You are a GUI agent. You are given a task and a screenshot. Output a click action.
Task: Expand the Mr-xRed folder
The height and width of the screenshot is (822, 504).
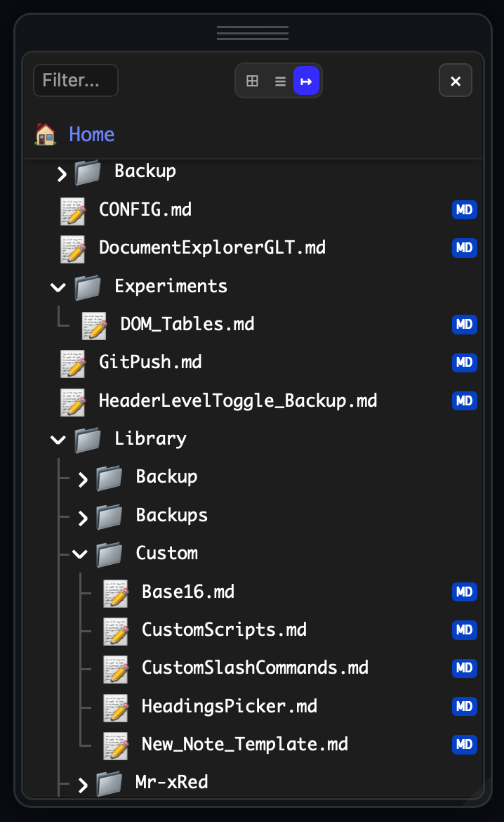coord(83,785)
